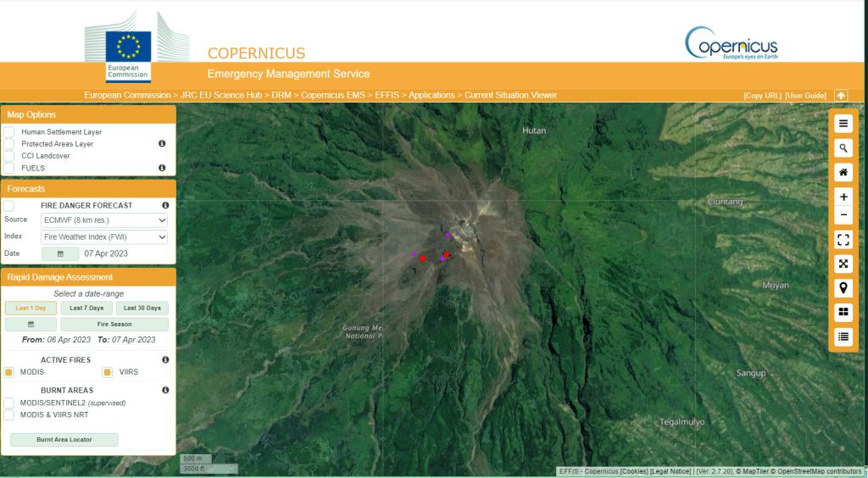Toggle the VIIRS active fires checkbox

[x=108, y=372]
